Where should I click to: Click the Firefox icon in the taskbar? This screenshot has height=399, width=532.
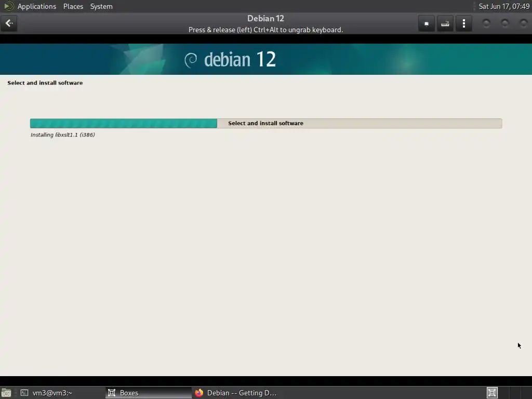pyautogui.click(x=199, y=393)
